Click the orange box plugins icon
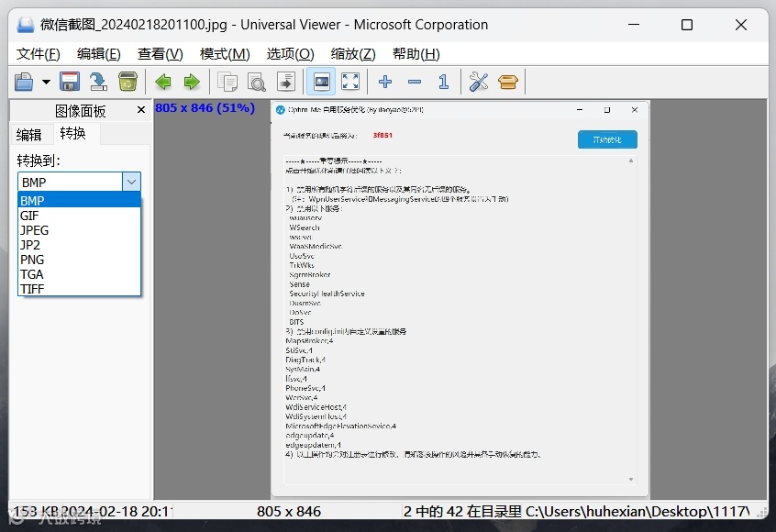The width and height of the screenshot is (776, 532). [x=508, y=82]
